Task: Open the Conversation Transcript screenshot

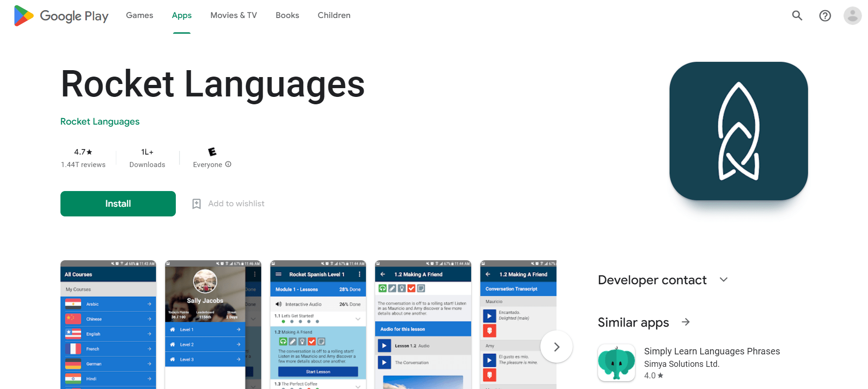Action: click(x=518, y=324)
